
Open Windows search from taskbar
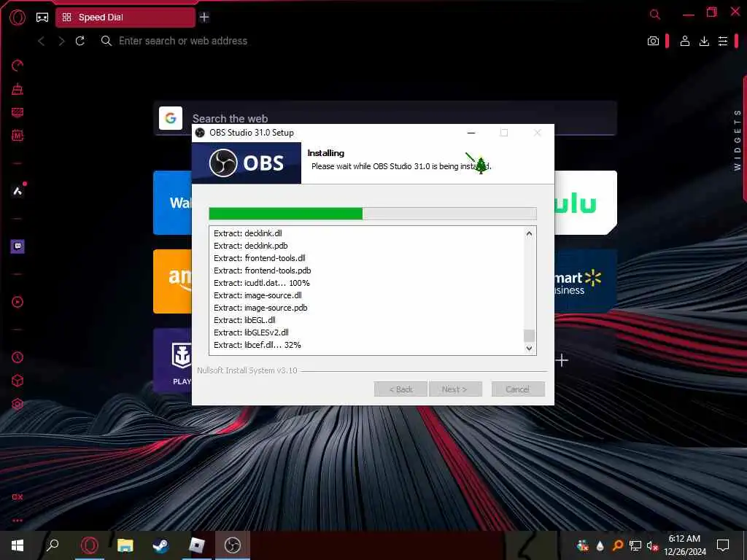click(53, 545)
